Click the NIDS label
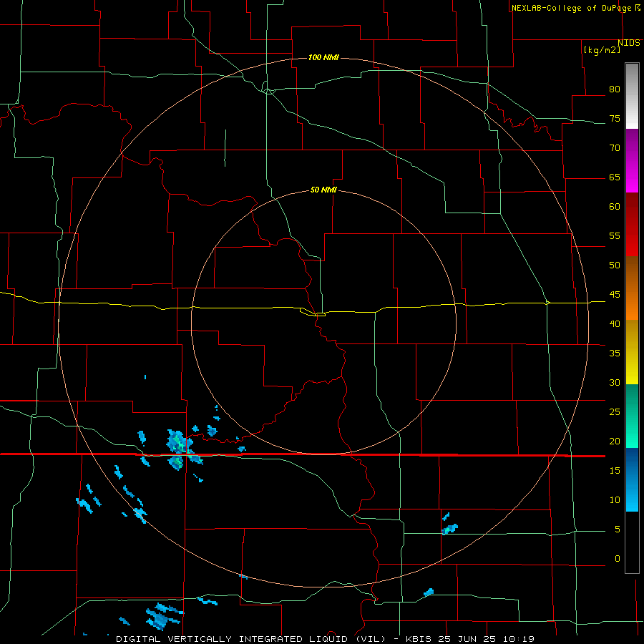 pyautogui.click(x=629, y=43)
